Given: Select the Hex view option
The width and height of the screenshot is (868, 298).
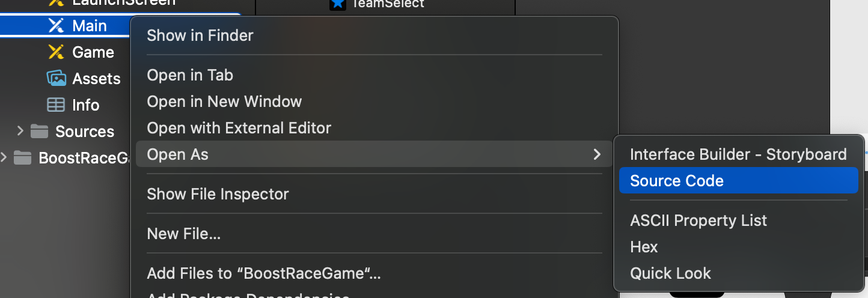Looking at the screenshot, I should 644,247.
